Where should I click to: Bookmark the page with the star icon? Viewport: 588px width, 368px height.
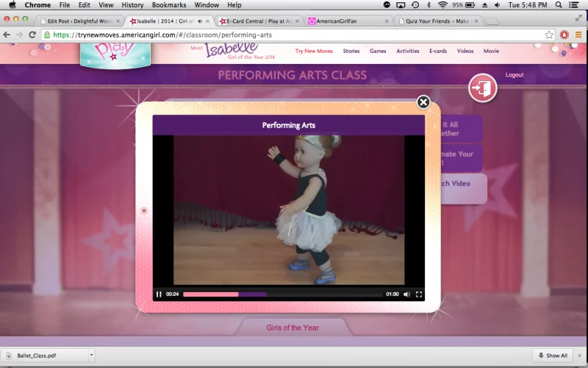coord(549,35)
